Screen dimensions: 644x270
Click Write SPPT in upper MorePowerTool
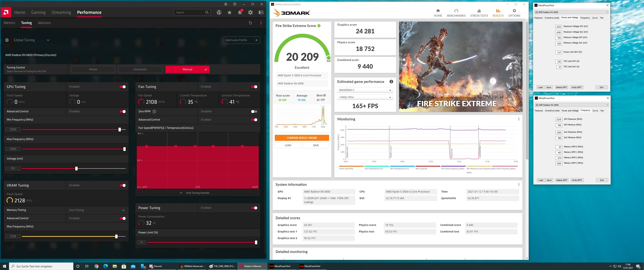[x=576, y=87]
